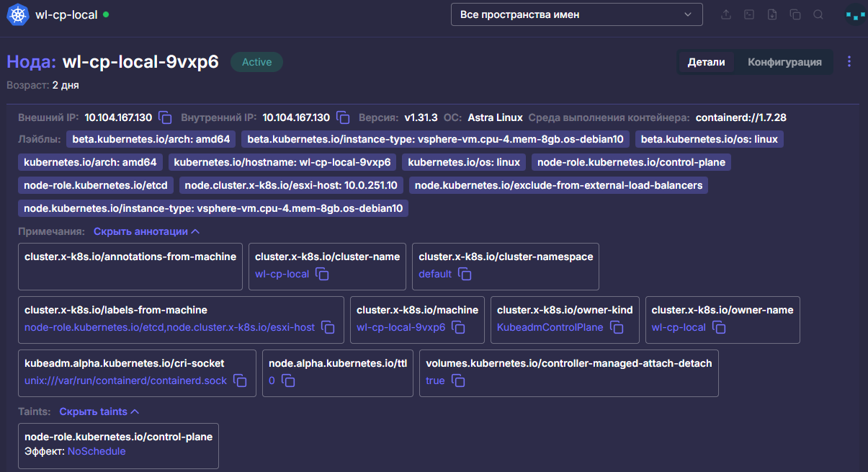Image resolution: width=868 pixels, height=472 pixels.
Task: Copy the cri-socket annotation value
Action: click(x=240, y=381)
